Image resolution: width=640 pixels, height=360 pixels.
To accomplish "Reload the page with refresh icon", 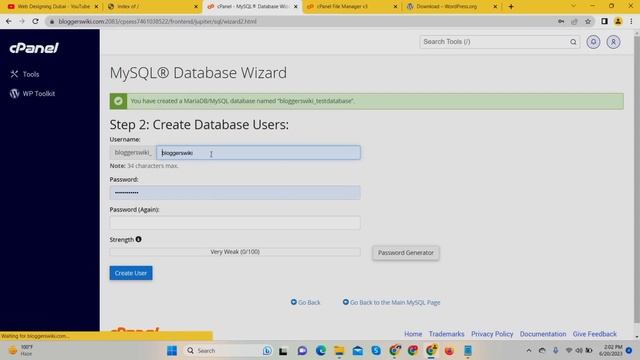I will [x=36, y=21].
